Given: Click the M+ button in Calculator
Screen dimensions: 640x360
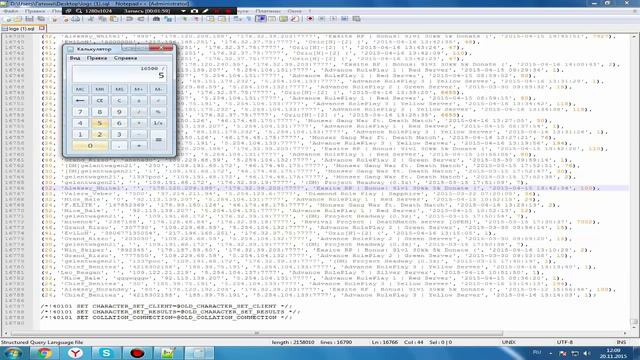Looking at the screenshot, I should (139, 89).
